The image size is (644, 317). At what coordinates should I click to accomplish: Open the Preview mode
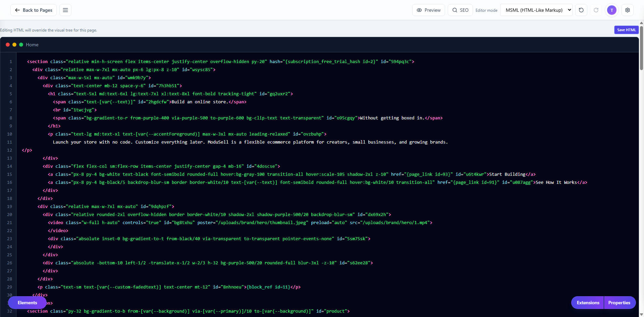tap(428, 10)
